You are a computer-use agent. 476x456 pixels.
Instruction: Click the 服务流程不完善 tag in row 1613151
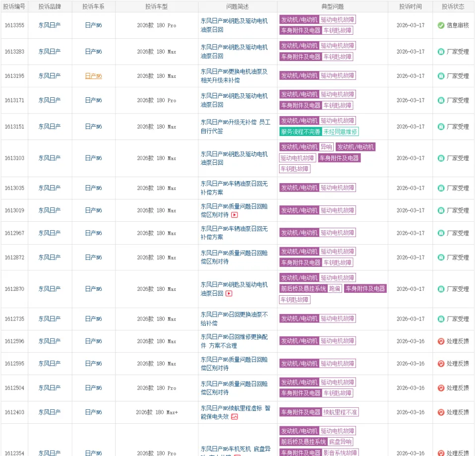click(x=300, y=131)
